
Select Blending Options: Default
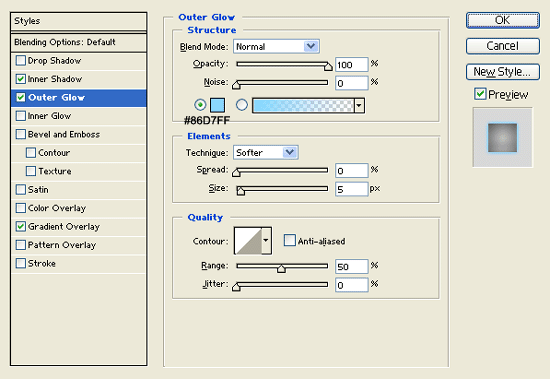pos(79,42)
